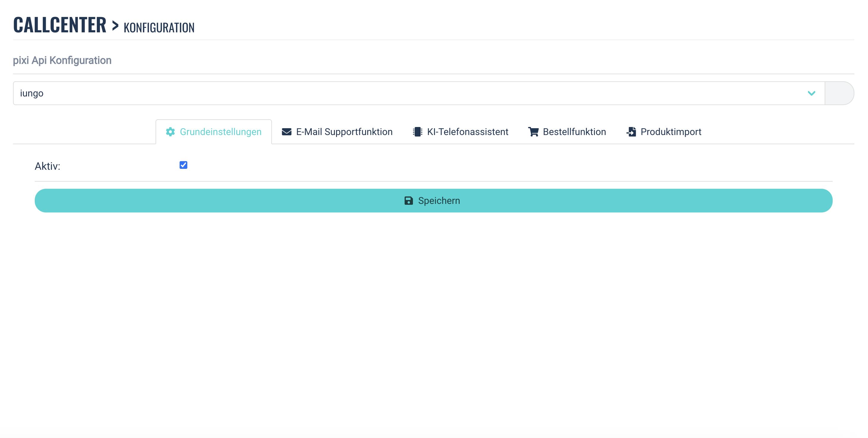The image size is (868, 438).
Task: Uncheck the Aktiv checkbox
Action: 183,165
